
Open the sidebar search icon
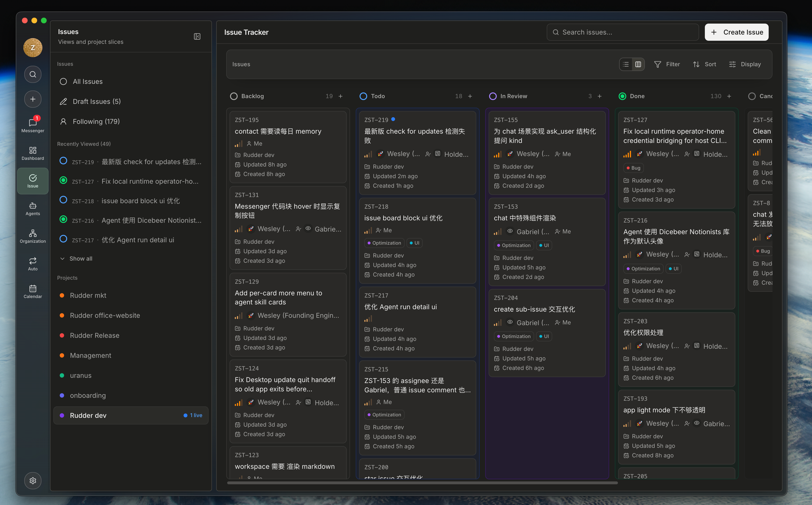pyautogui.click(x=33, y=74)
